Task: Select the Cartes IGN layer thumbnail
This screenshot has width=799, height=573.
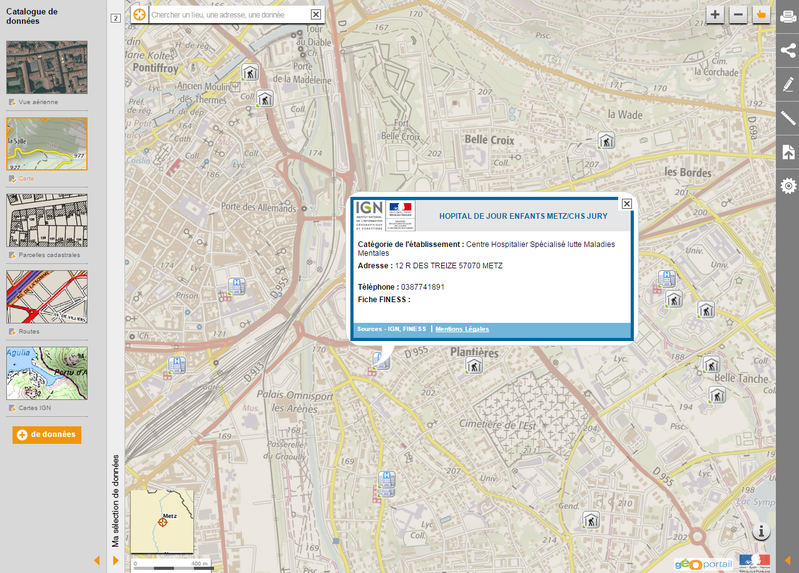Action: [47, 374]
